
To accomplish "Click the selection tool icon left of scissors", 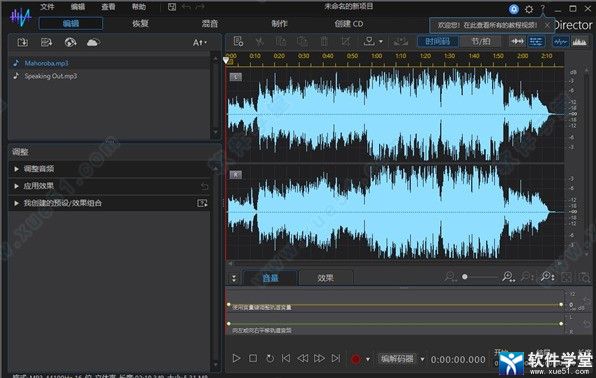I will [x=238, y=41].
